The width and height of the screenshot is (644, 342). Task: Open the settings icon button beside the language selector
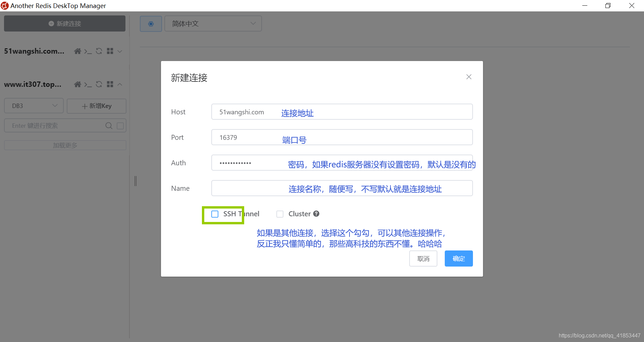151,24
